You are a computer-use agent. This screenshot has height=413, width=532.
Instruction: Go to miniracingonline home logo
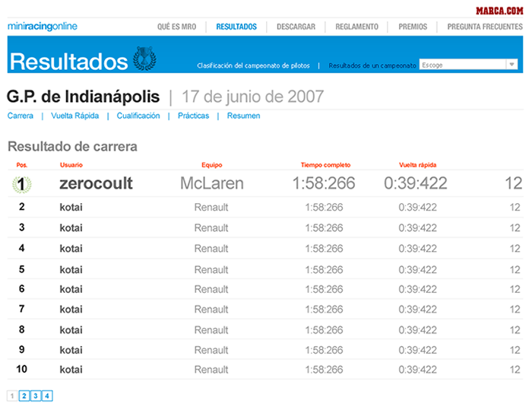pos(43,26)
